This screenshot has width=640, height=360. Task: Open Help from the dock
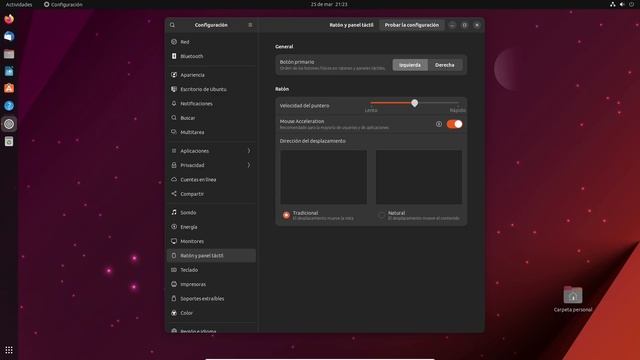9,106
